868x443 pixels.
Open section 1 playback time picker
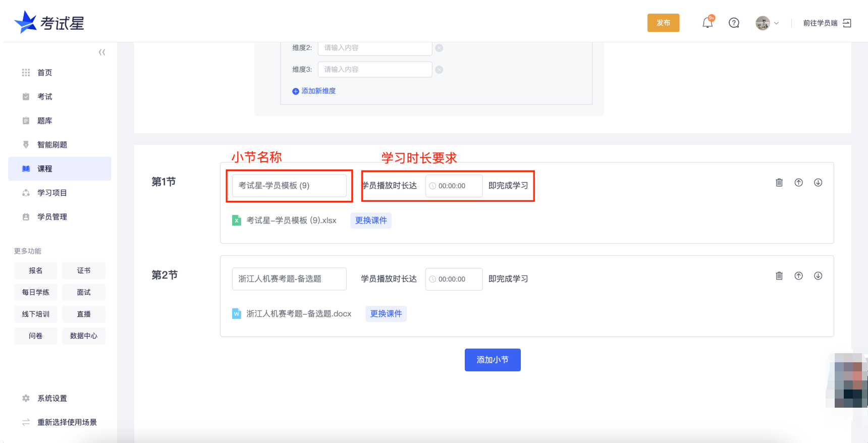453,186
